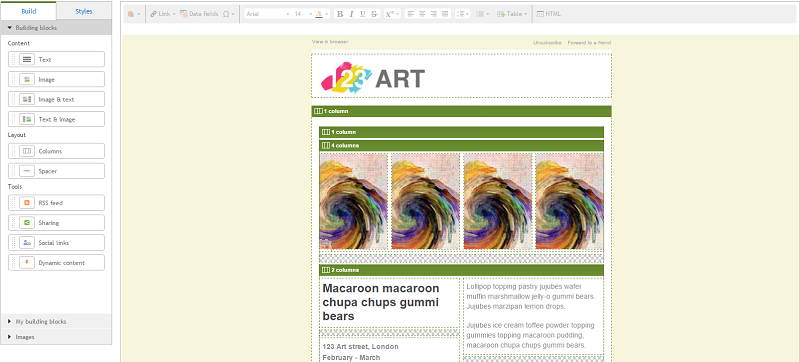Switch to the Build tab
The height and width of the screenshot is (362, 800).
pyautogui.click(x=29, y=11)
